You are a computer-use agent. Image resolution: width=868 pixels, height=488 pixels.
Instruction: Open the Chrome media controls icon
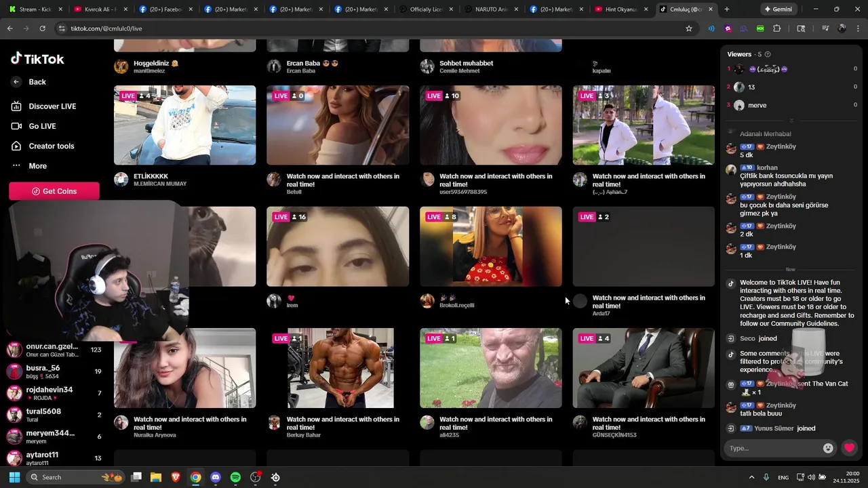click(x=825, y=28)
